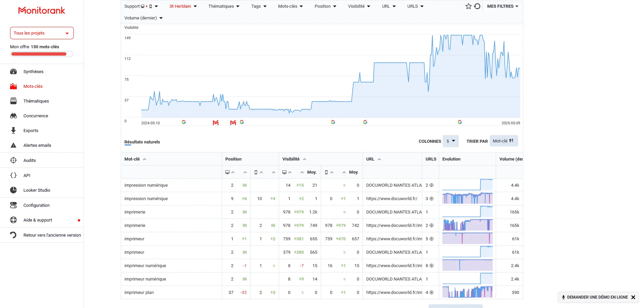Expand URLs plus icon on imprimeur row with 5 URLs
Viewport: 644px width, 308px height.
point(432,239)
